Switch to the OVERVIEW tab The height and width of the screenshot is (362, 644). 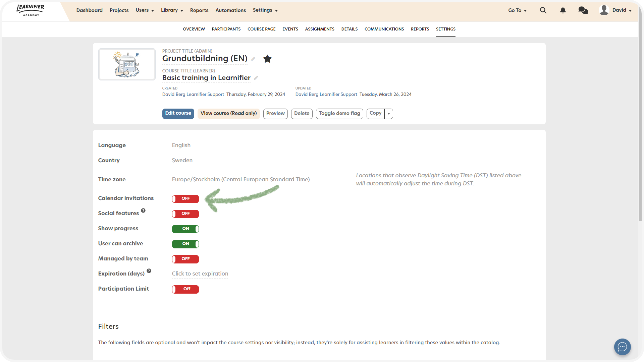click(x=194, y=29)
